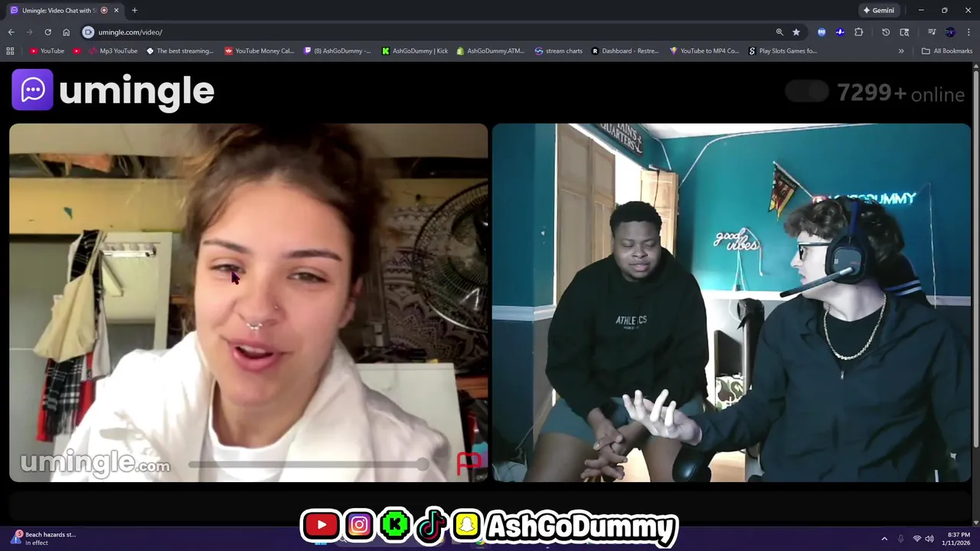Open the Extensions puzzle menu
Screen dimensions: 980x551
(x=858, y=32)
